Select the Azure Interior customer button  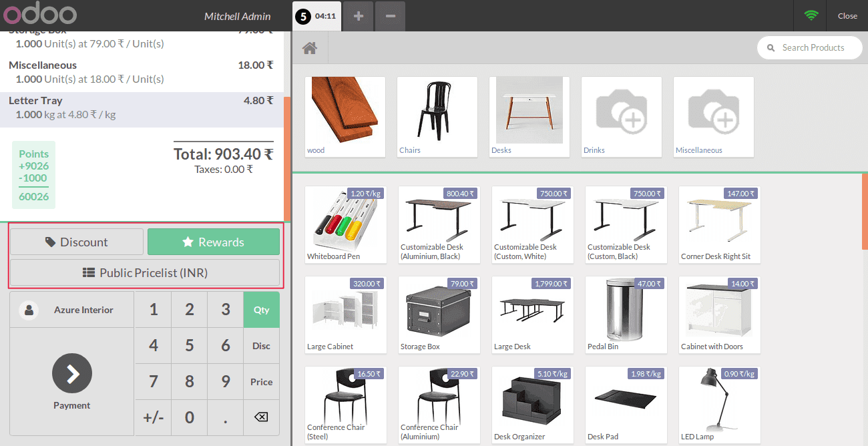(72, 310)
